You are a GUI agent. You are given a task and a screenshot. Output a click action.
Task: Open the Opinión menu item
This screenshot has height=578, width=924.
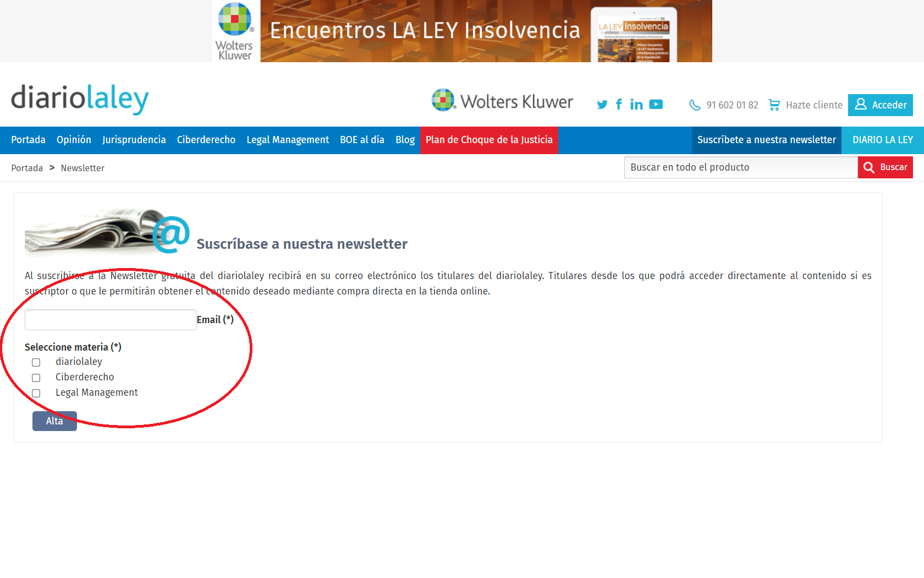(74, 140)
